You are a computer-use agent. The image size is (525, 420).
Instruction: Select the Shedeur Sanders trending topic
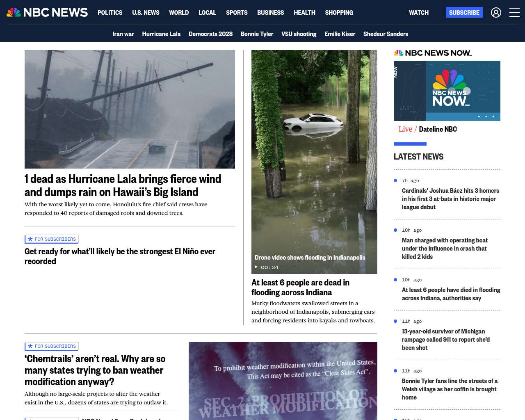coord(386,34)
